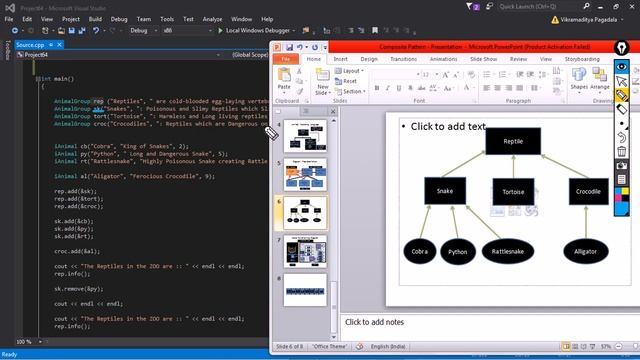This screenshot has width=640, height=360.
Task: Click zoom out minus in PowerPoint status bar
Action: pos(619,347)
